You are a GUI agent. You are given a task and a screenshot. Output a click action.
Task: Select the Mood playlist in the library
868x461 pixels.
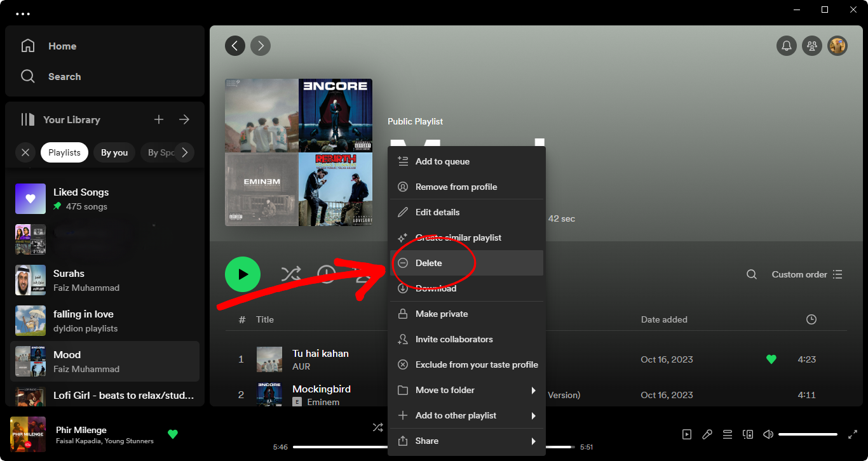click(105, 361)
